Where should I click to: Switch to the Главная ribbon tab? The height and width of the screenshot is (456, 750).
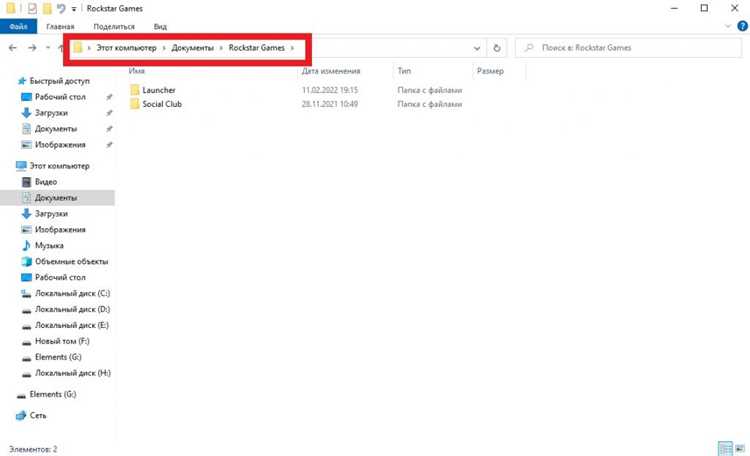tap(60, 26)
